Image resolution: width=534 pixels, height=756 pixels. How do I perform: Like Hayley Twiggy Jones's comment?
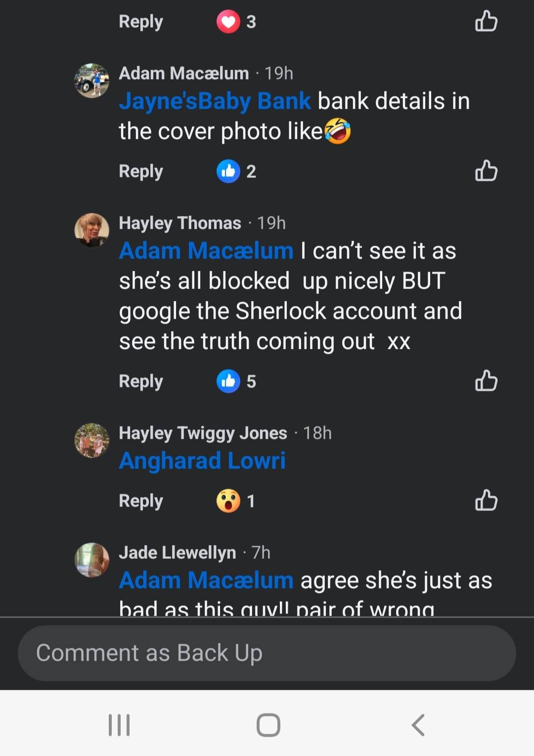486,501
